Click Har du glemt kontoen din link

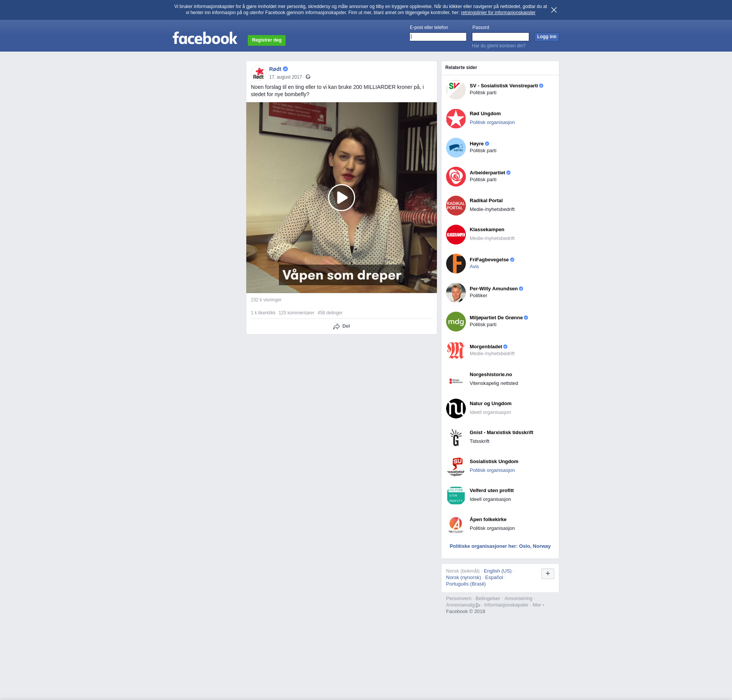(499, 46)
